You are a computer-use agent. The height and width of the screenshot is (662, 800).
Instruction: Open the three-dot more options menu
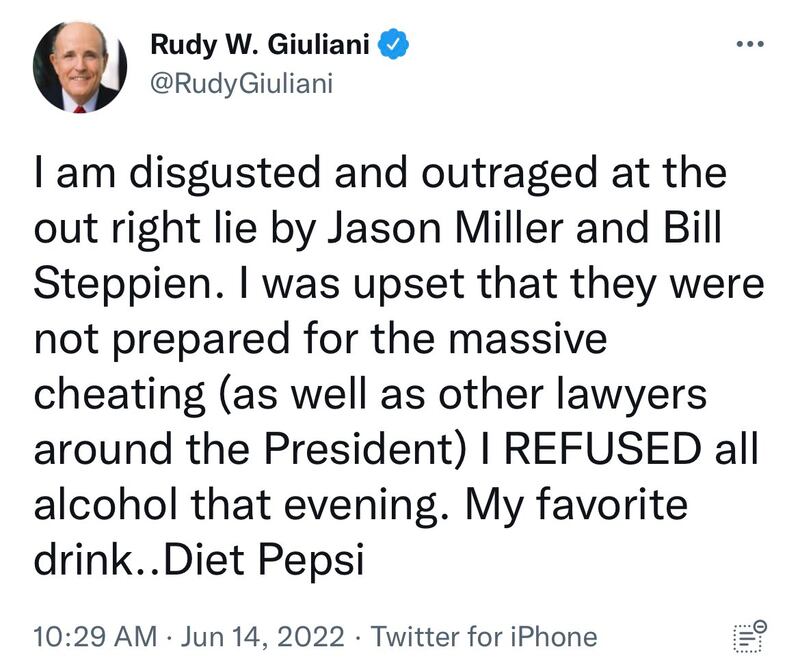(750, 45)
